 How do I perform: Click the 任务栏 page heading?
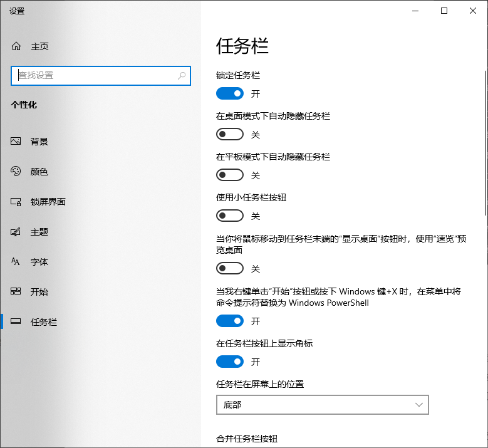pos(242,46)
